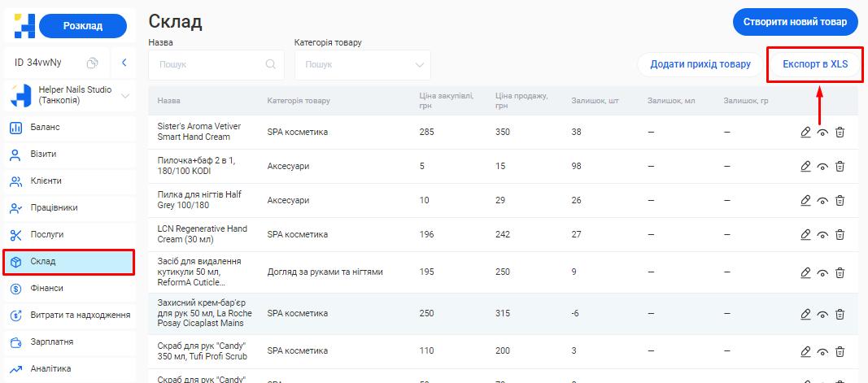View the LCN Regenerative Hand Cream item
The width and height of the screenshot is (868, 383).
point(822,235)
